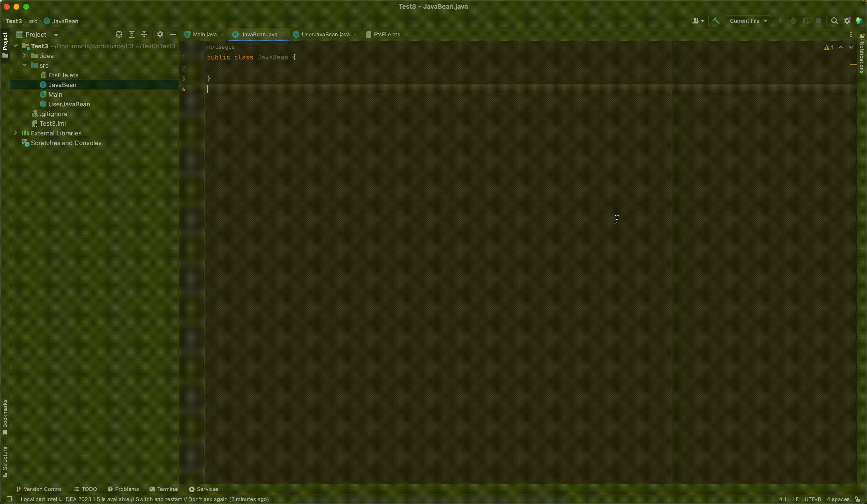The height and width of the screenshot is (504, 867).
Task: Toggle the Bookmarks tool window
Action: click(5, 416)
